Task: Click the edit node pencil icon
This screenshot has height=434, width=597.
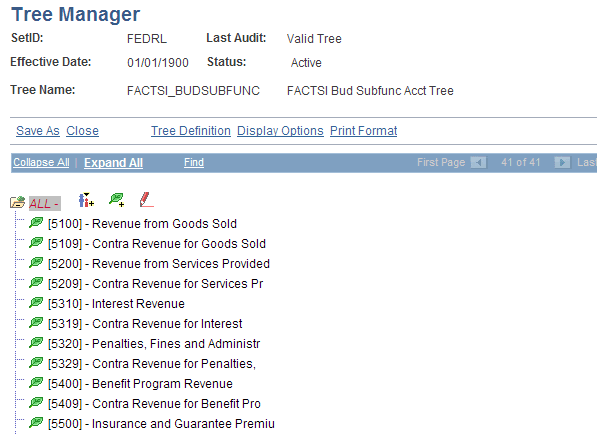Action: pos(146,200)
